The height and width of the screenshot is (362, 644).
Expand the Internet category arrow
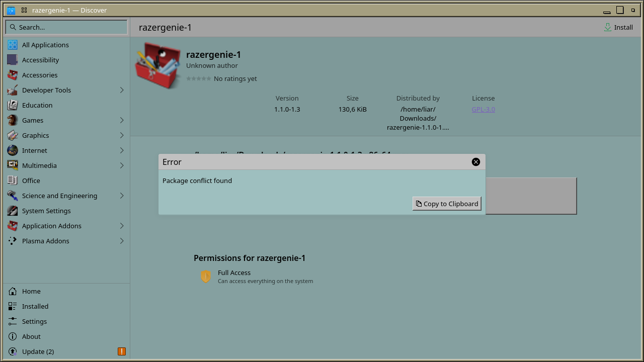[x=122, y=150]
